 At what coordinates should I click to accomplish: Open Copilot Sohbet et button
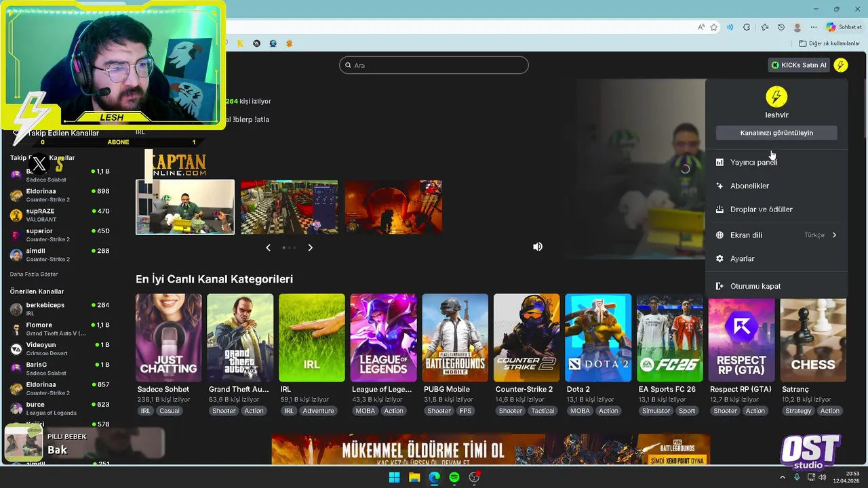click(x=844, y=27)
